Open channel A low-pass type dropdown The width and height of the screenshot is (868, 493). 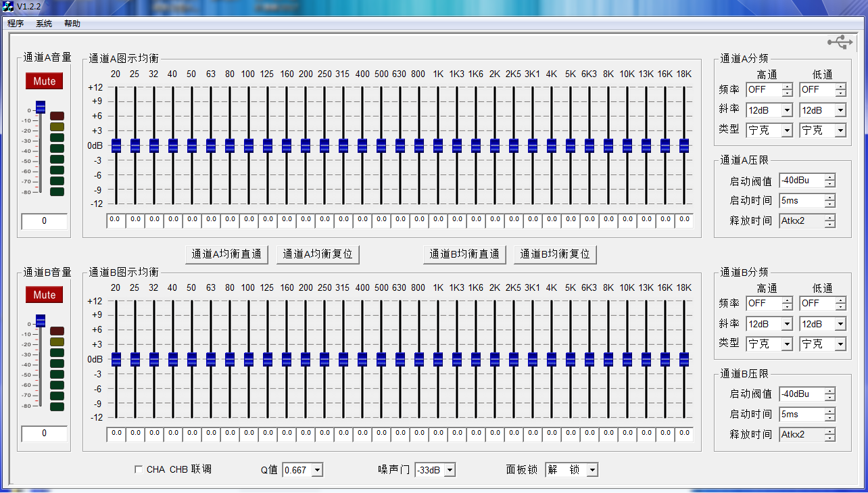pos(840,131)
